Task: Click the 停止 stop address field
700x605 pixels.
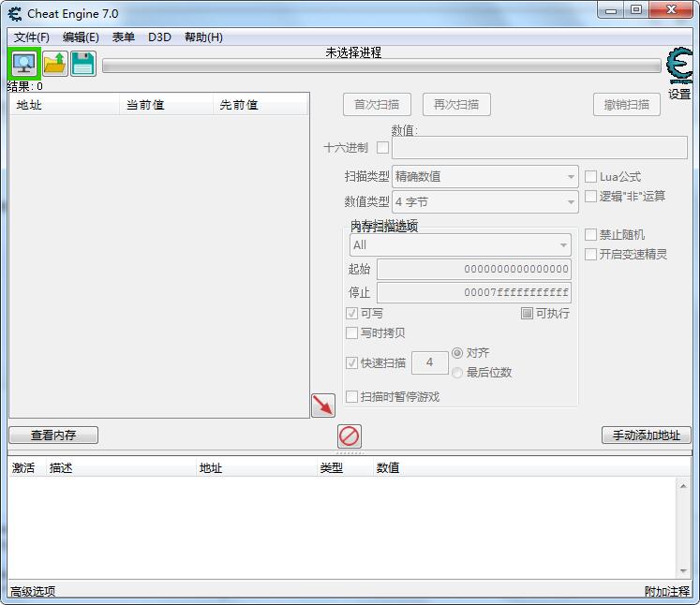Action: tap(473, 293)
